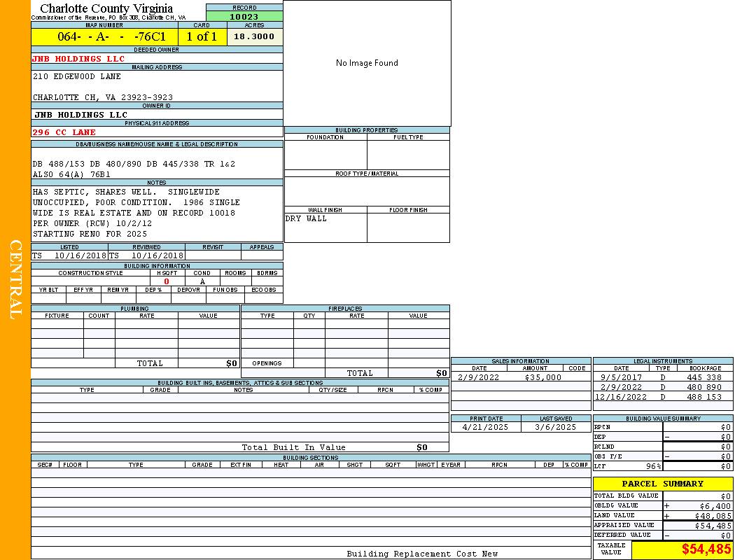This screenshot has height=560, width=735.
Task: Select the physical address 296 CC LANE
Action: click(64, 132)
